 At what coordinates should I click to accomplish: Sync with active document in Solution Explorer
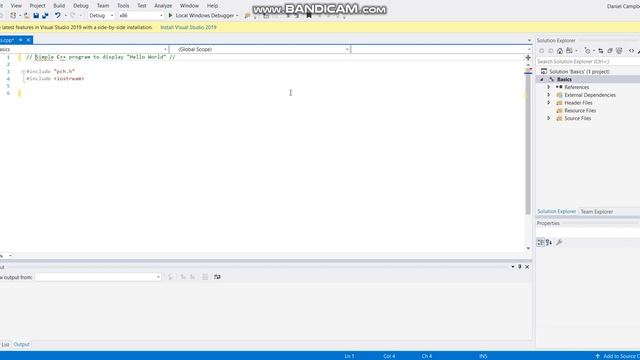[x=600, y=51]
